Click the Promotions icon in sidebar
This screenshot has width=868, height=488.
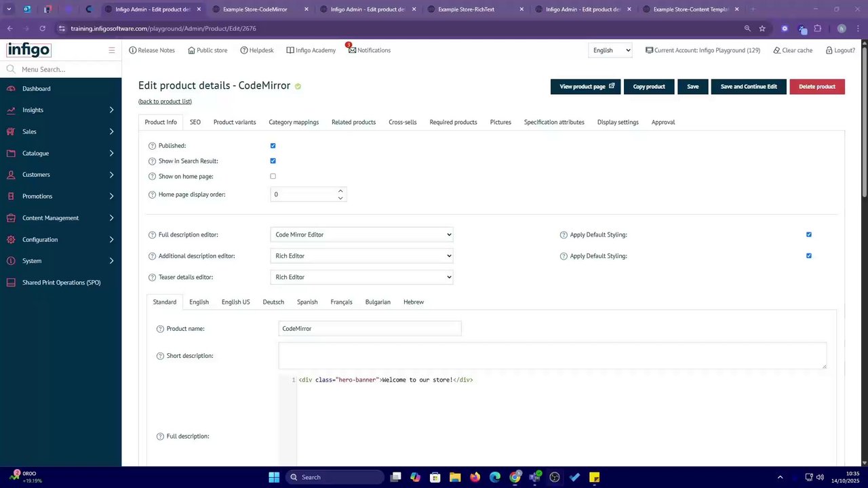pyautogui.click(x=11, y=197)
